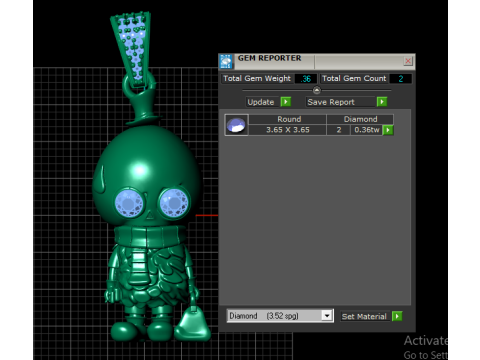Click the round gem thumbnail icon
This screenshot has width=480, height=360.
pos(236,125)
